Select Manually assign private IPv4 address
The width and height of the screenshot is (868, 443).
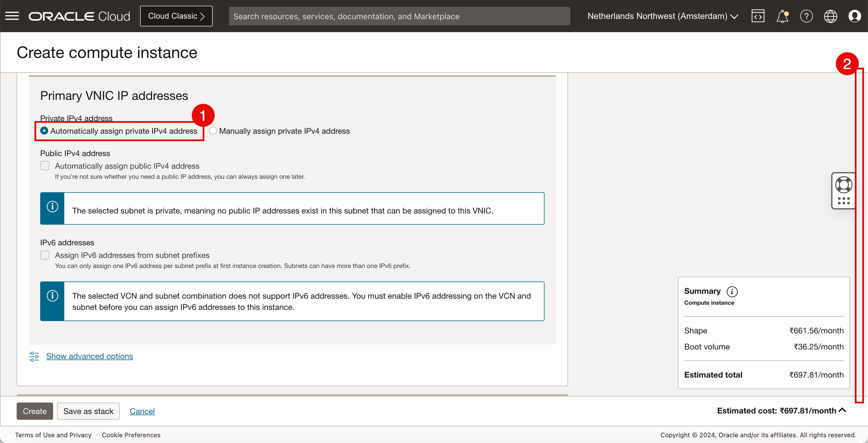click(x=213, y=131)
